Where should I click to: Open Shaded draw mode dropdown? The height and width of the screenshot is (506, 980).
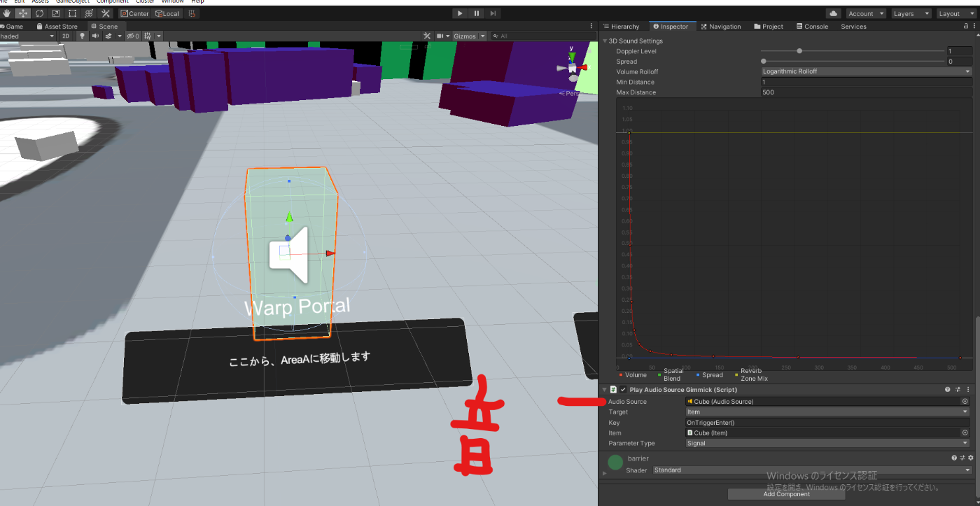click(x=27, y=36)
